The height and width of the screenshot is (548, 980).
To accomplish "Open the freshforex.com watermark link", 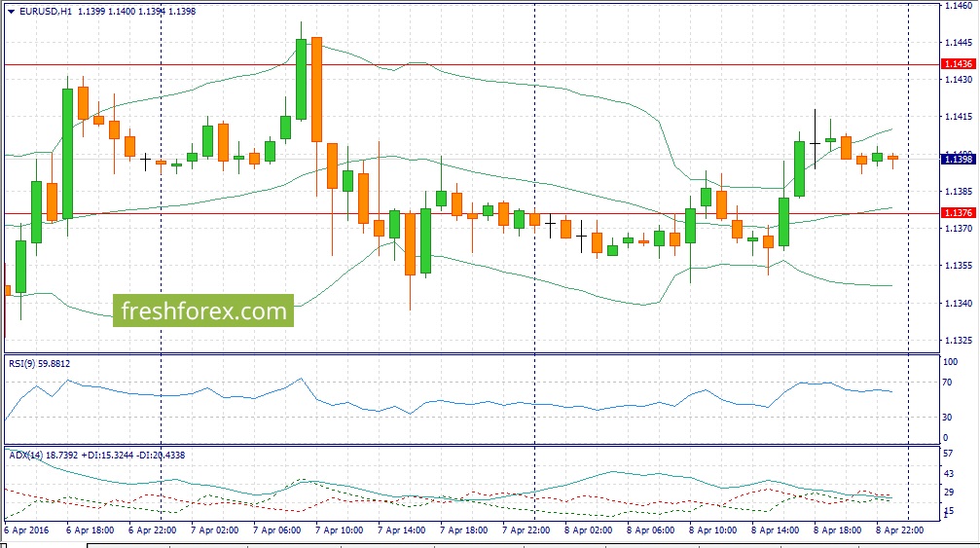I will pos(203,311).
